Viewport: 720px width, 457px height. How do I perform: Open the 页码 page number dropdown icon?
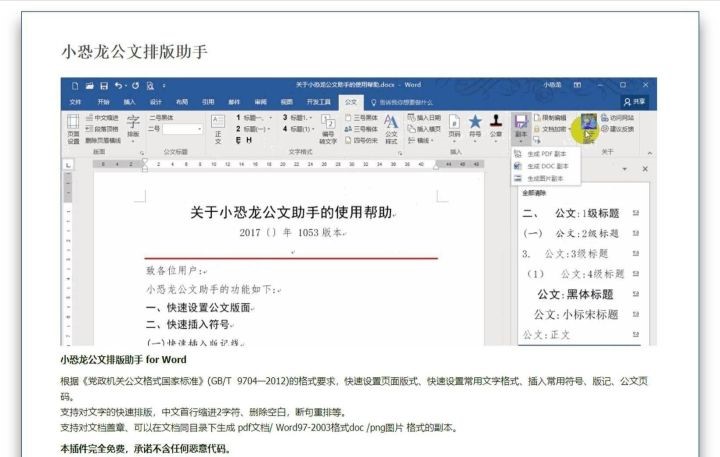[454, 127]
